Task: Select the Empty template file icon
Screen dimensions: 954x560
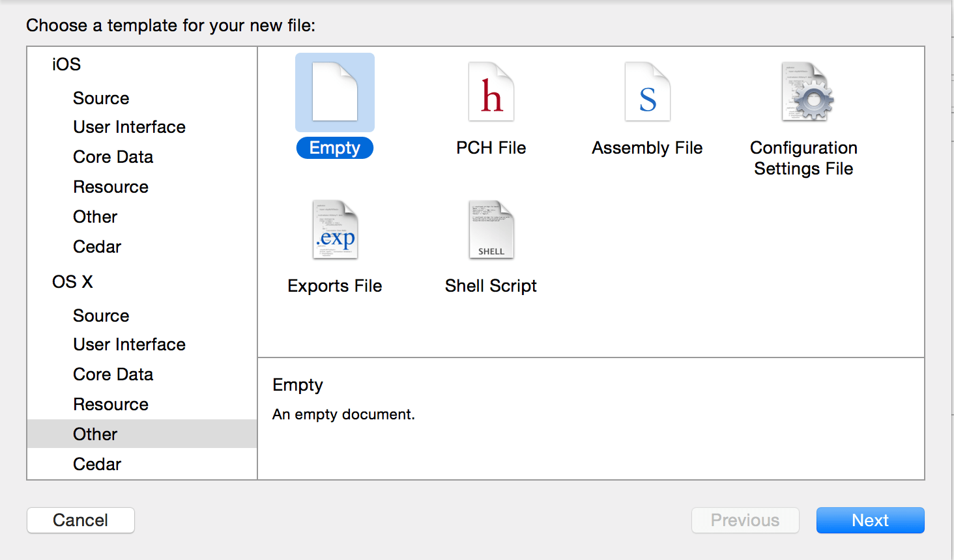Action: pyautogui.click(x=335, y=92)
